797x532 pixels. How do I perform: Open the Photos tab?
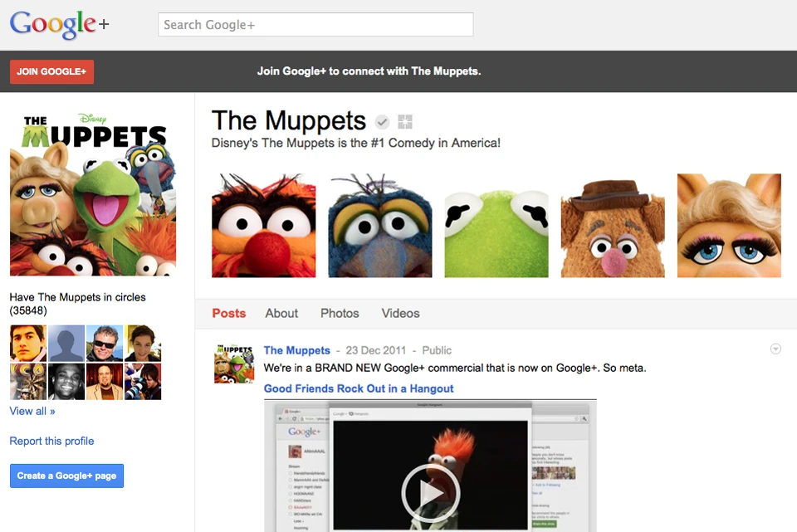[340, 313]
